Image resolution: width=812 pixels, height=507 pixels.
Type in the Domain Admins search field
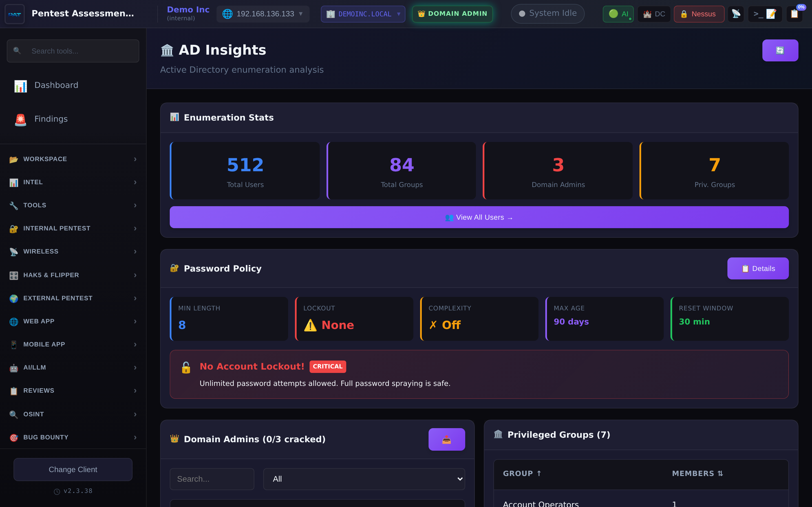tap(212, 479)
